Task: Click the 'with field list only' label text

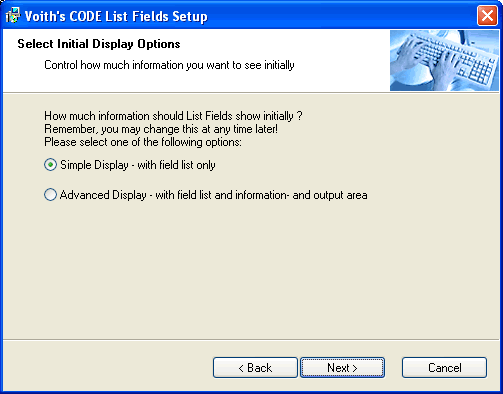Action: (x=176, y=165)
